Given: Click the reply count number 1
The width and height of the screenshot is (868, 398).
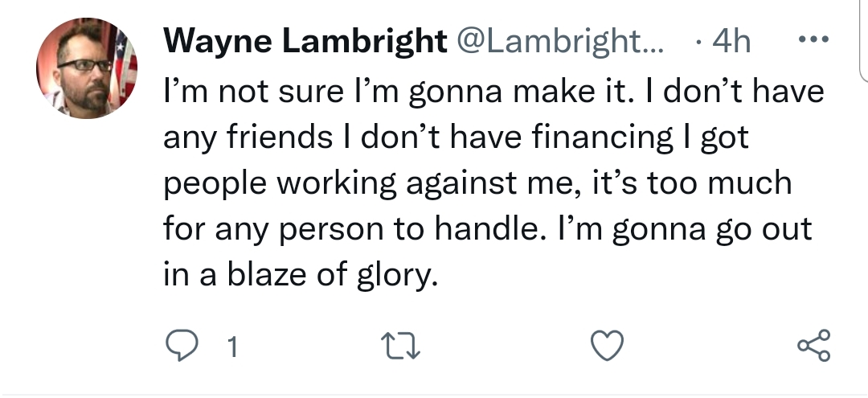Looking at the screenshot, I should [x=232, y=348].
